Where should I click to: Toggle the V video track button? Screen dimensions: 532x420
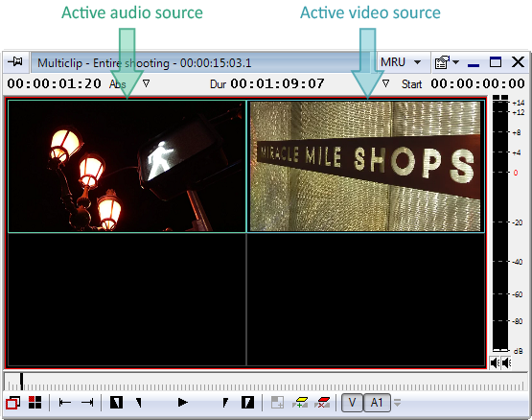[x=352, y=403]
